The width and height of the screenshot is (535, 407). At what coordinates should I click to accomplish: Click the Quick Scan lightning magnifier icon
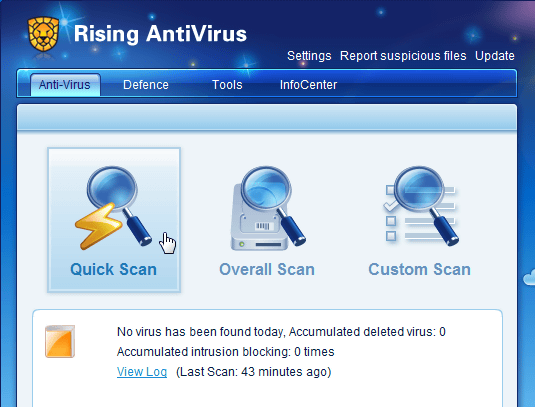point(113,208)
